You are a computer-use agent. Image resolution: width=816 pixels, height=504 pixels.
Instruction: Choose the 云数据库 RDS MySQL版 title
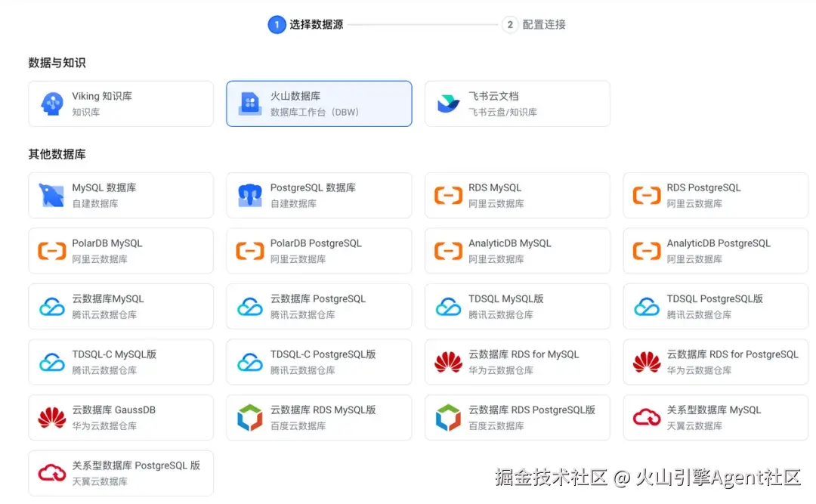pyautogui.click(x=323, y=410)
